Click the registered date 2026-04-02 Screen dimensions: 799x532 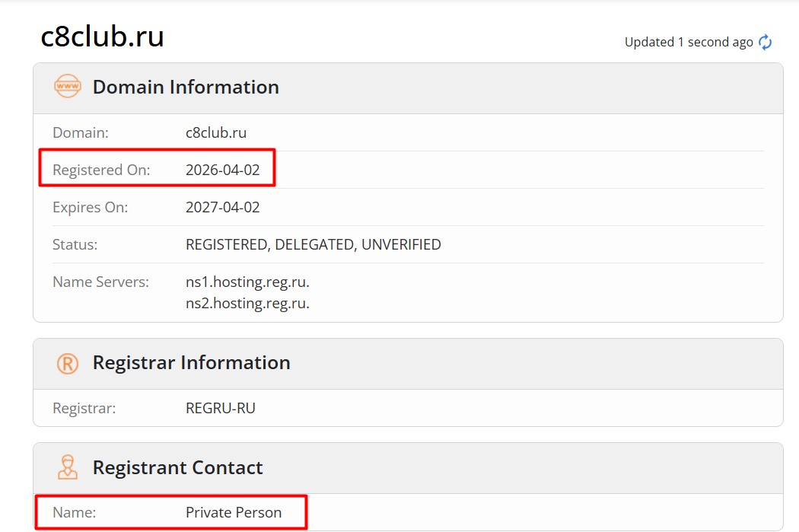[223, 170]
